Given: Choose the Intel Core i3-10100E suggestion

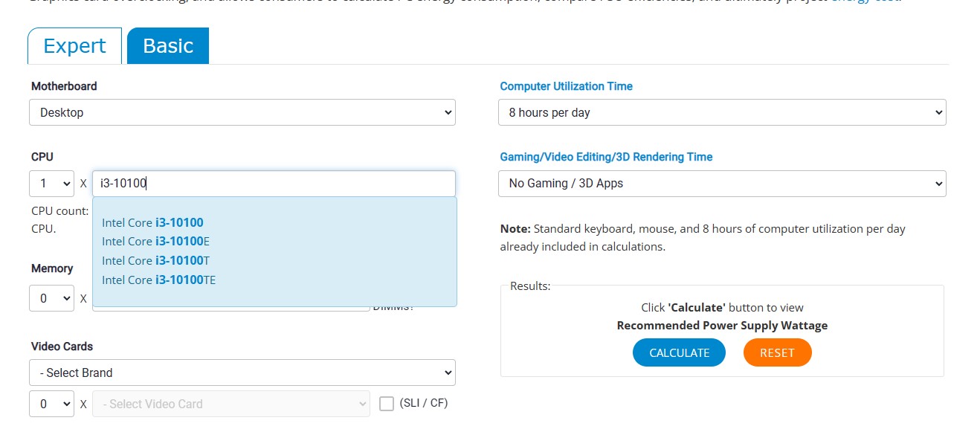Looking at the screenshot, I should [156, 242].
